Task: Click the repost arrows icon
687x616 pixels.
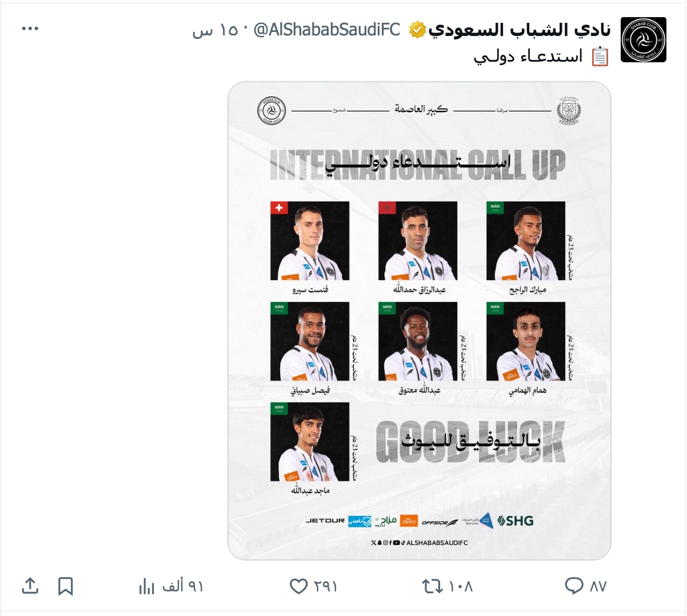Action: pos(432,586)
